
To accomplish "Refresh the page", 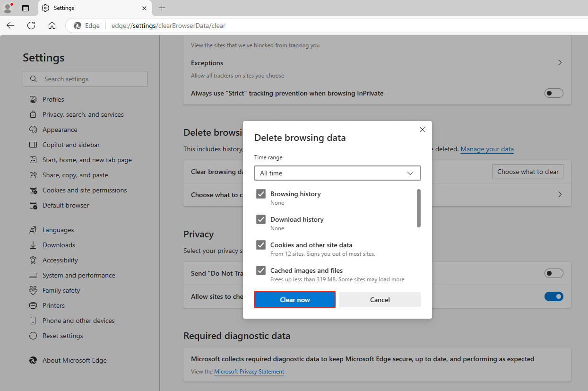I will [x=31, y=26].
